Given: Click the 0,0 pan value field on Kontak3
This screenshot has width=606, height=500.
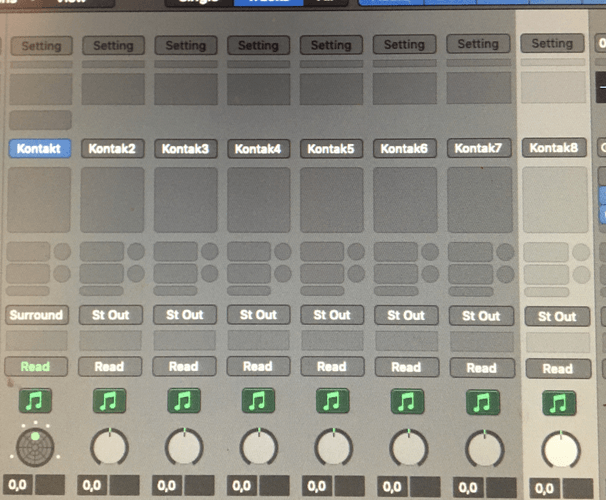Looking at the screenshot, I should (167, 485).
